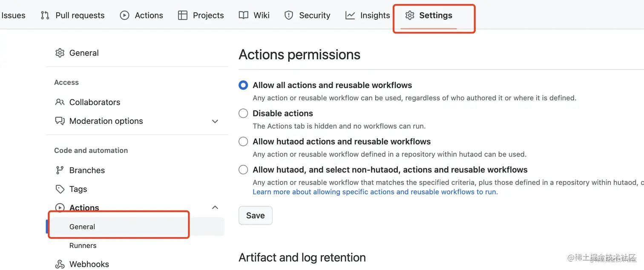Select the Disable actions radio button
Screen dimensions: 644x270
243,113
